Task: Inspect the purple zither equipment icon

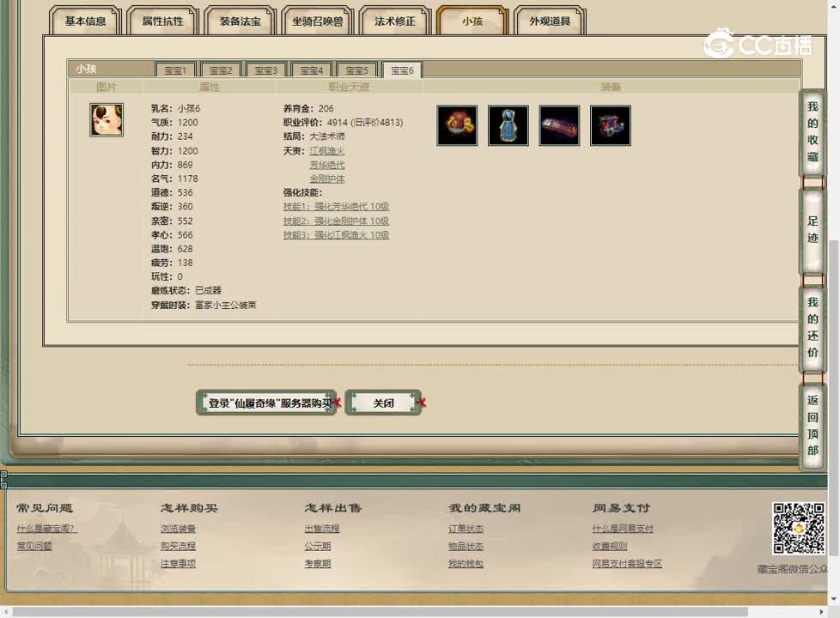Action: [559, 125]
